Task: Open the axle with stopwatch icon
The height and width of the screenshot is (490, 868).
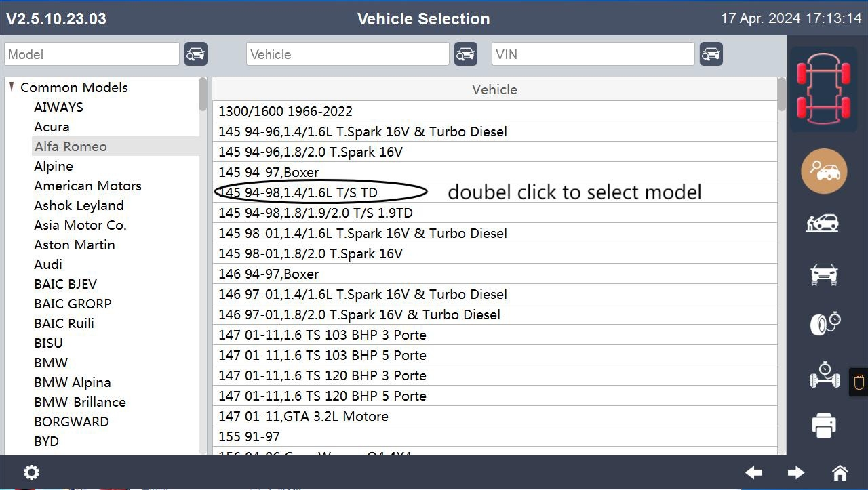Action: (825, 375)
